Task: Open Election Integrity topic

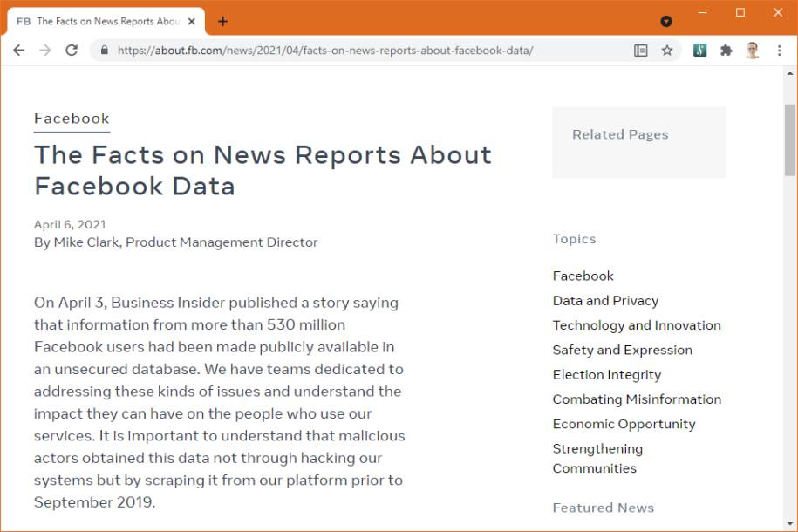Action: (607, 375)
